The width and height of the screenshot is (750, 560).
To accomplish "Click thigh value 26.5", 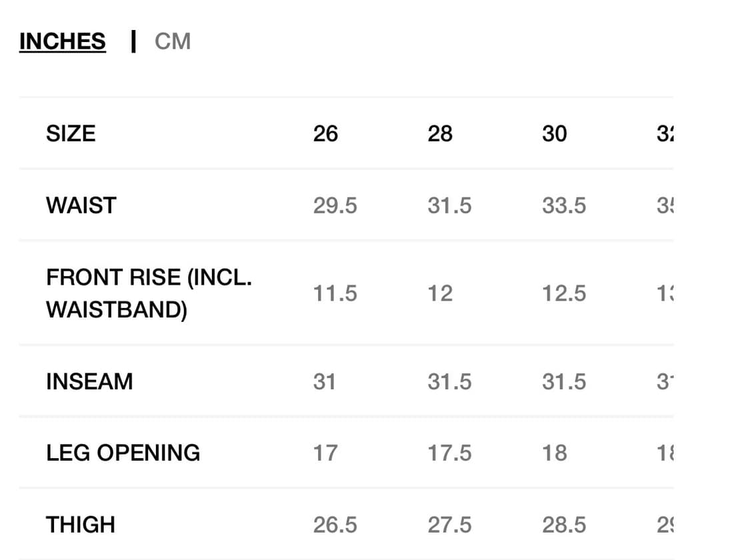I will click(x=335, y=525).
